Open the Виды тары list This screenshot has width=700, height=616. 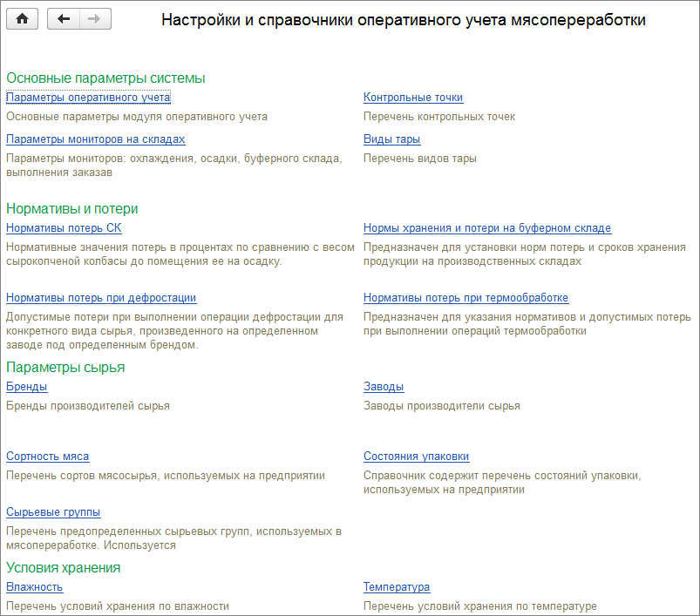point(391,139)
